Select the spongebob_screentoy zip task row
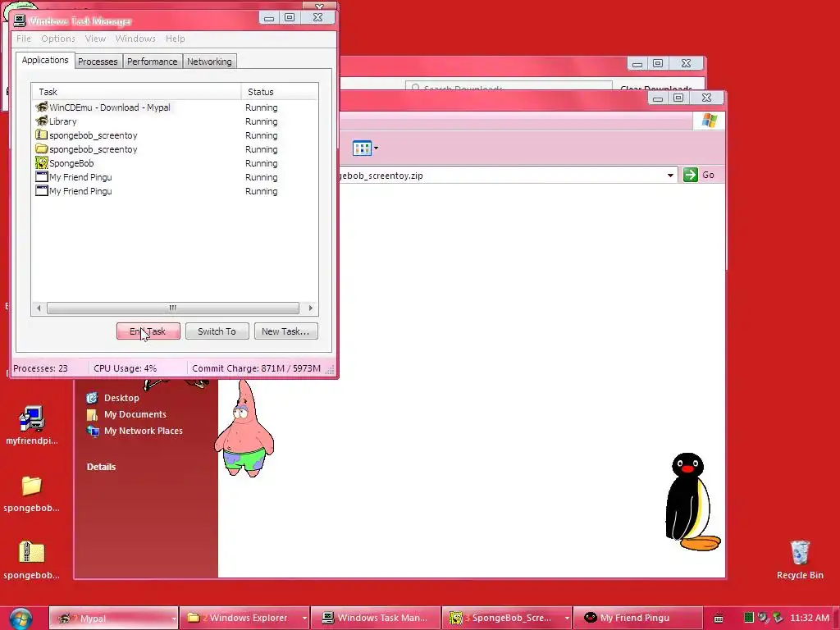Image resolution: width=840 pixels, height=630 pixels. pyautogui.click(x=175, y=135)
